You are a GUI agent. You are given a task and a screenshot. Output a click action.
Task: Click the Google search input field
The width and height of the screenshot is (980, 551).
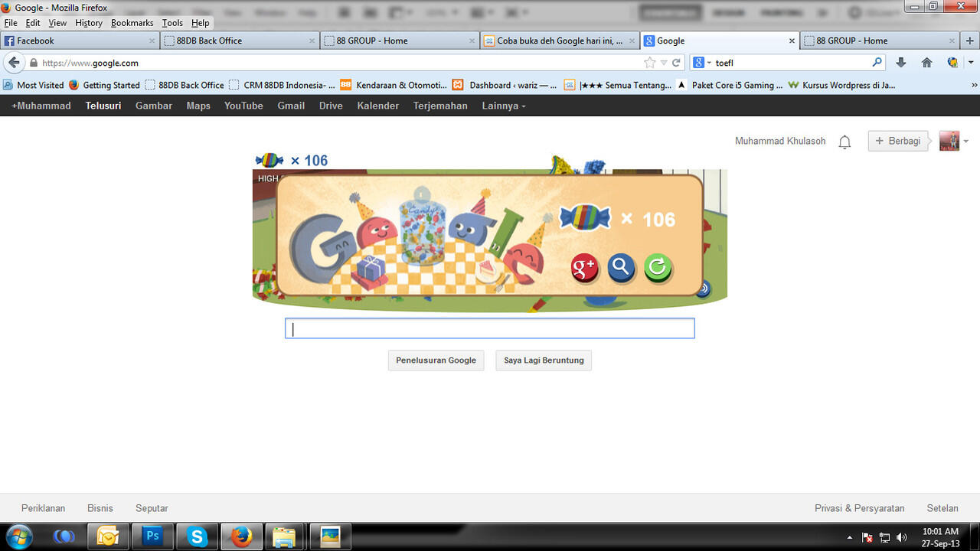click(x=490, y=328)
